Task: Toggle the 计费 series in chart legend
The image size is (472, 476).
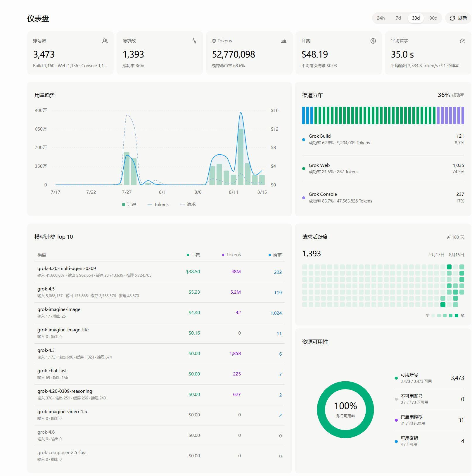Action: click(129, 205)
